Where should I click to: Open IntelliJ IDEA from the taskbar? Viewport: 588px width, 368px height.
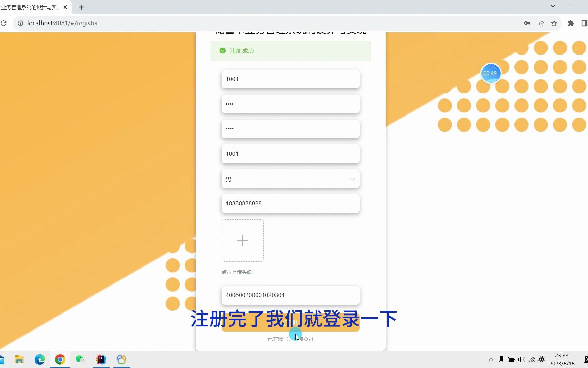[x=101, y=359]
